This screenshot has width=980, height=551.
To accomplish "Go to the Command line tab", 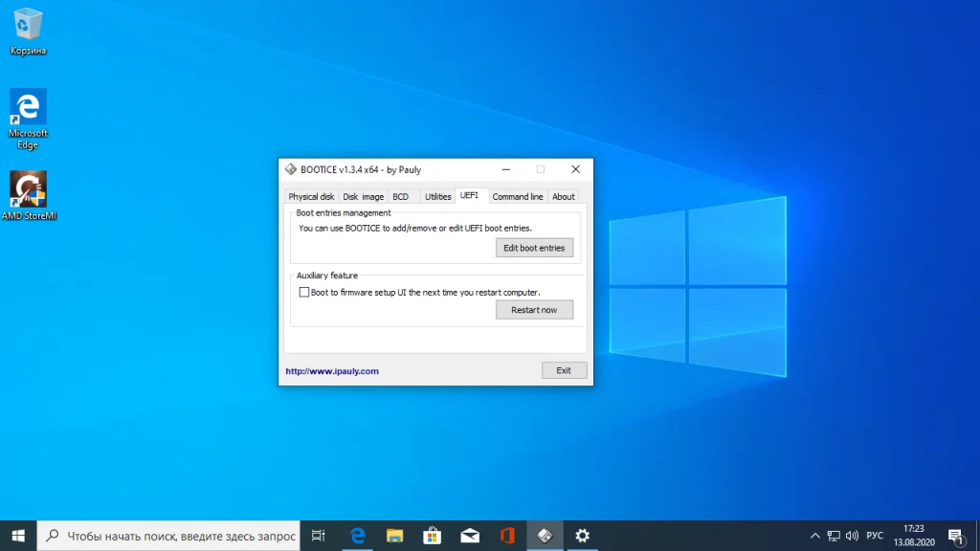I will tap(518, 196).
